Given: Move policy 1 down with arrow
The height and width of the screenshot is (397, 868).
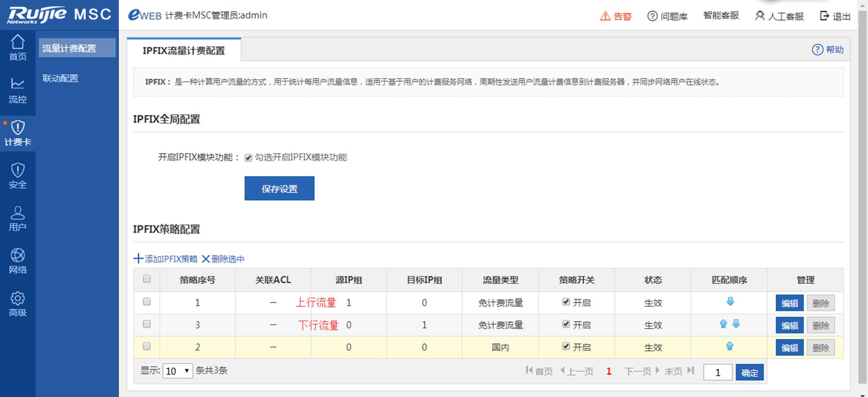Looking at the screenshot, I should click(x=730, y=302).
